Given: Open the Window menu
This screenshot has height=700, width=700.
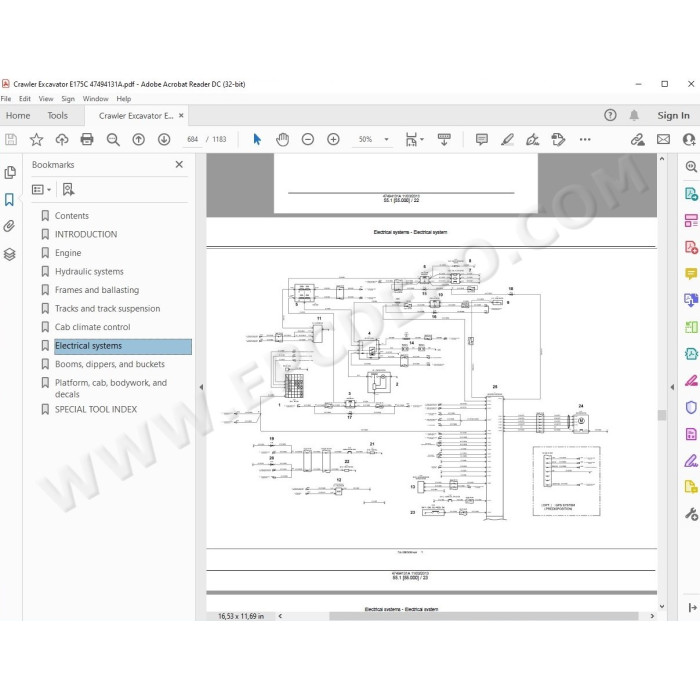Looking at the screenshot, I should pos(96,99).
